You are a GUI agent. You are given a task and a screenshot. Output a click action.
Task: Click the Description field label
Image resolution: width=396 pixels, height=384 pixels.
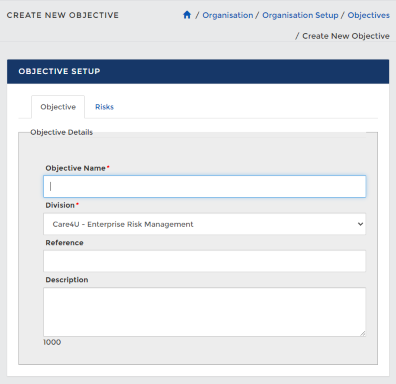(67, 280)
